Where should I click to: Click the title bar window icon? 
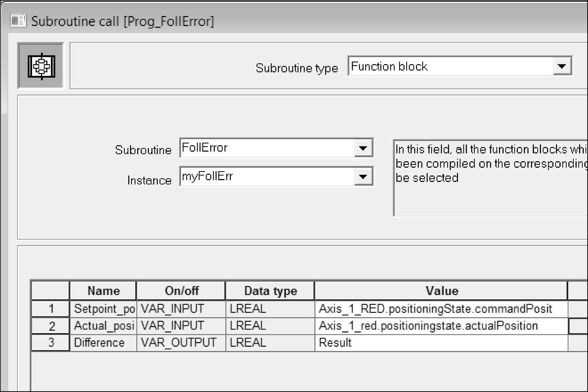pos(18,21)
